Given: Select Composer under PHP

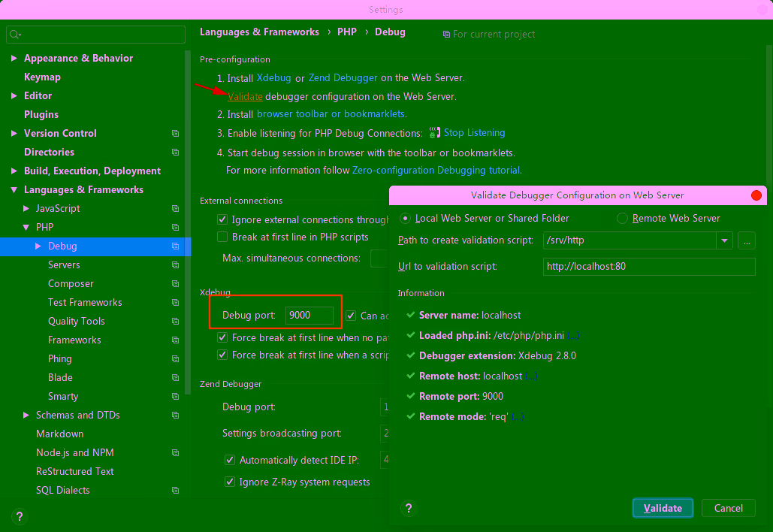Looking at the screenshot, I should click(71, 283).
